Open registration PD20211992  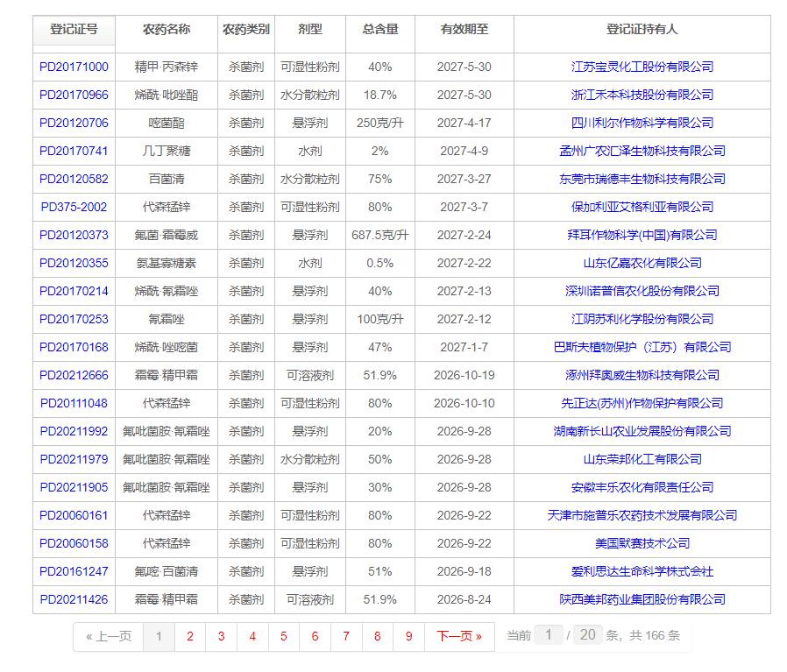coord(74,432)
